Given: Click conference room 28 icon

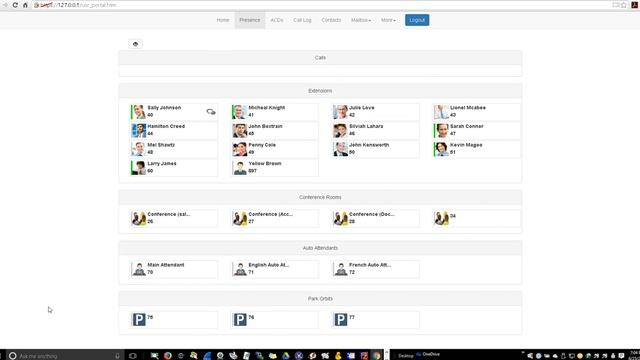Looking at the screenshot, I should tap(340, 218).
